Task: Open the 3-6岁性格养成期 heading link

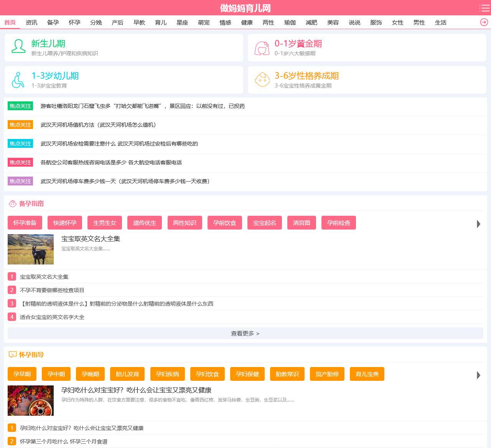Action: 306,76
